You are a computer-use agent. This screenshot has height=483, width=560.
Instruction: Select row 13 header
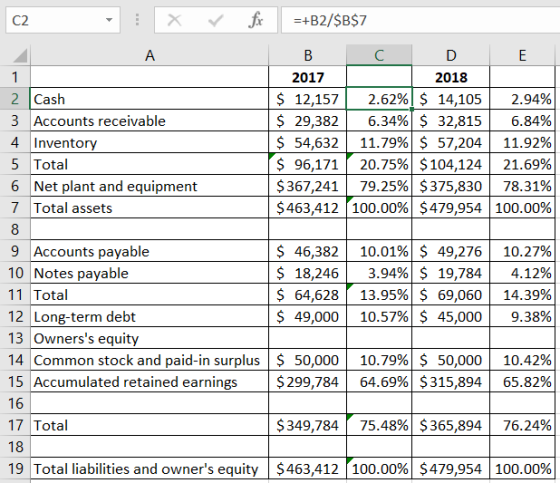tap(15, 338)
